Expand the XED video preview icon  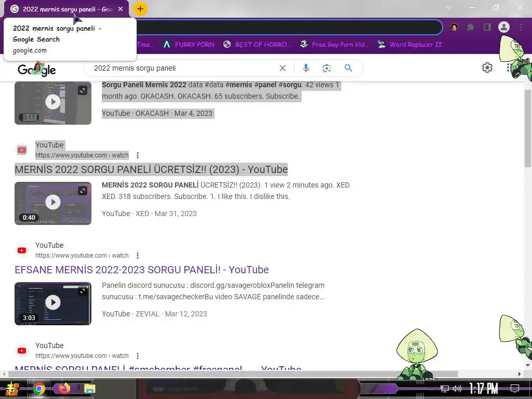(83, 191)
